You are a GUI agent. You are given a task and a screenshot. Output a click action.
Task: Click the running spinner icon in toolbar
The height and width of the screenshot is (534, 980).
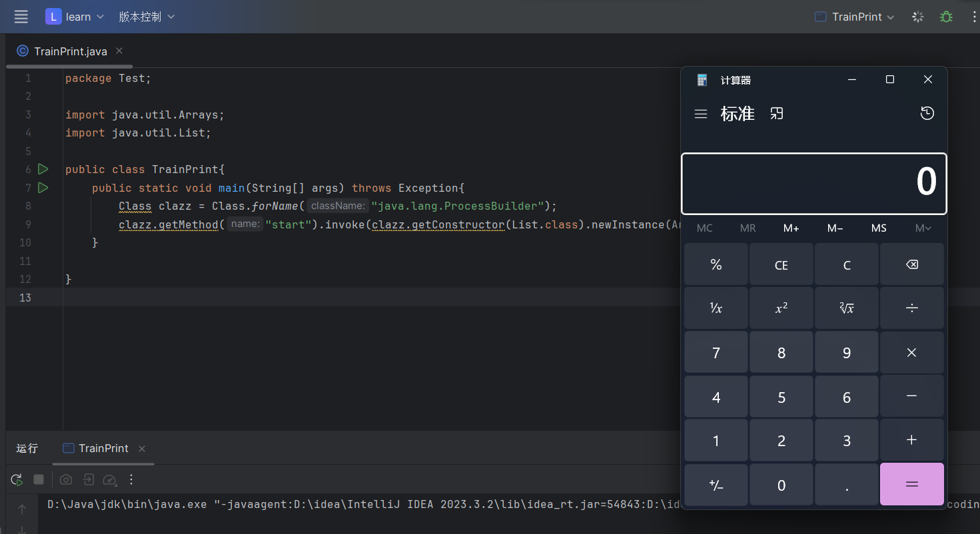point(918,17)
